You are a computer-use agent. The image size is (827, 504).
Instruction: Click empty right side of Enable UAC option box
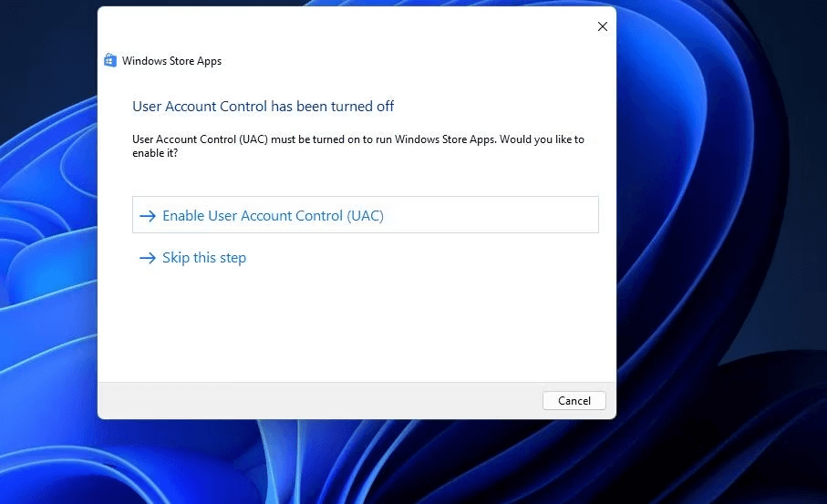tap(511, 216)
